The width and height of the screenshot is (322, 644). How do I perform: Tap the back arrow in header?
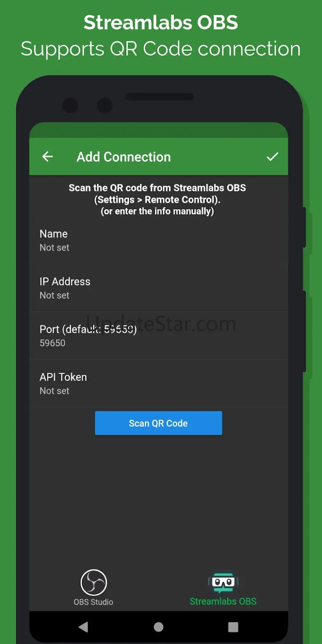tap(48, 157)
